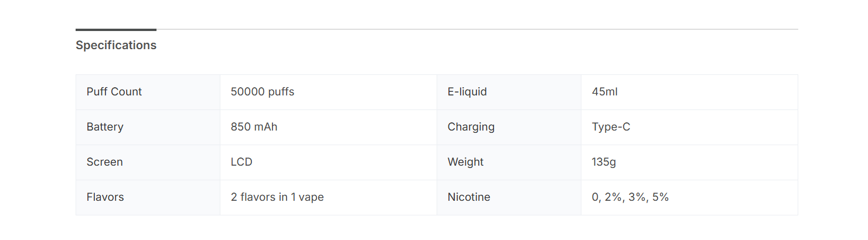Screen dimensions: 868x240
Task: Click the 5% nicotine strength value
Action: coord(661,197)
